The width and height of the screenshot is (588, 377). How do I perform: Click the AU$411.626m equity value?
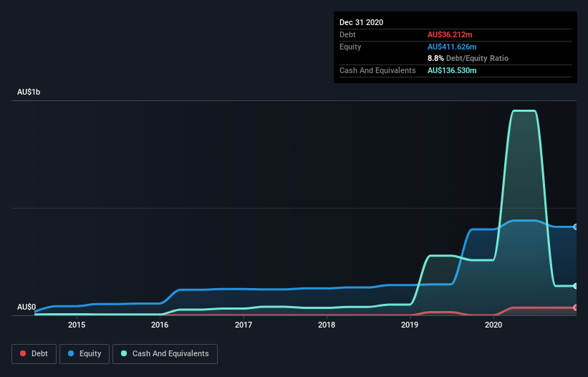pyautogui.click(x=452, y=47)
